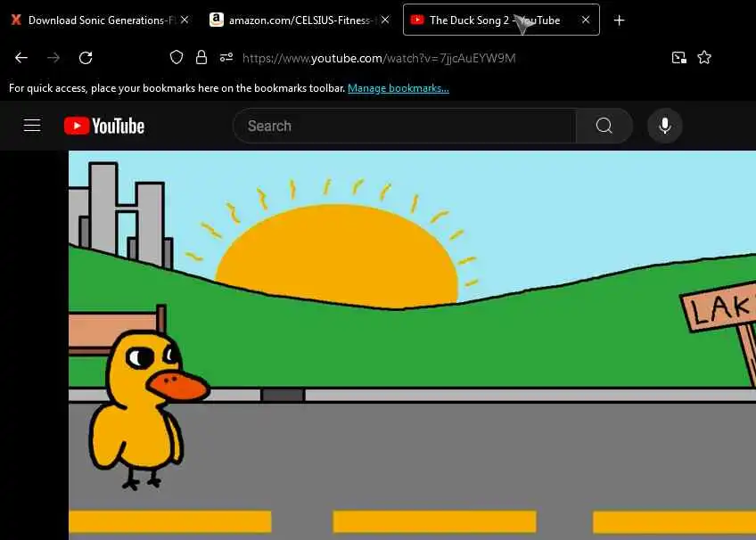Click the Download Sonic Generations tab favicon
Viewport: 756px width, 540px height.
tap(16, 20)
